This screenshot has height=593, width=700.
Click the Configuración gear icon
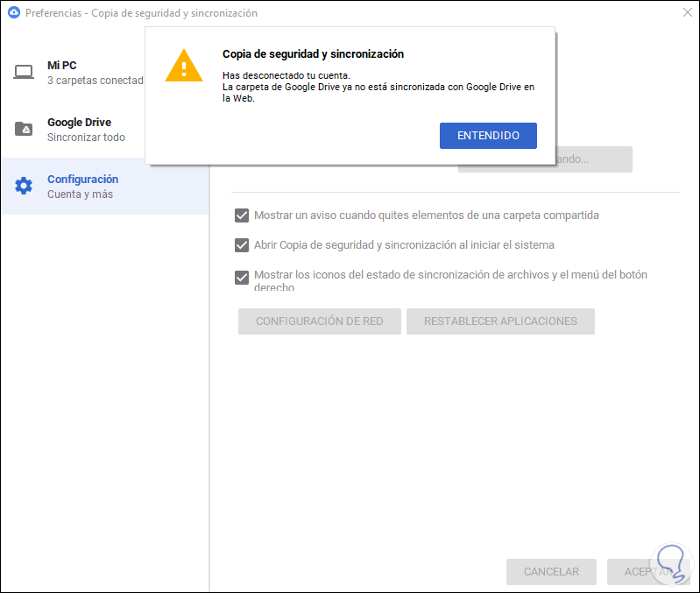point(24,186)
